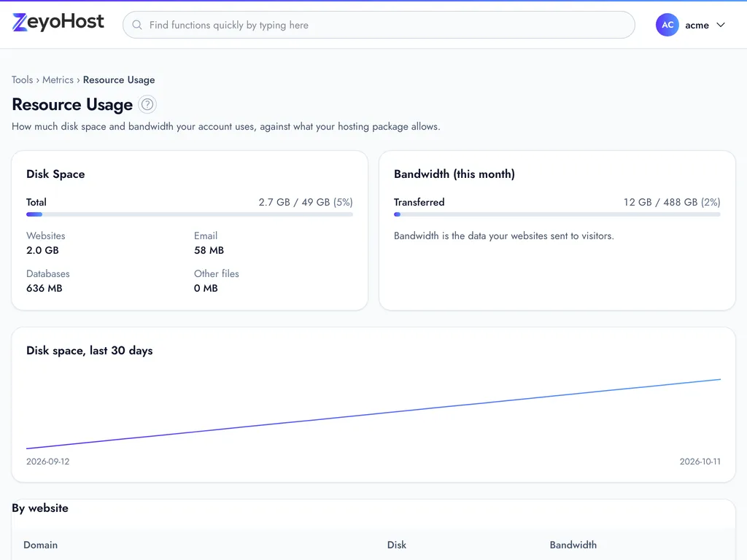Screen dimensions: 747x560
Task: Click the Disk column header
Action: click(397, 545)
